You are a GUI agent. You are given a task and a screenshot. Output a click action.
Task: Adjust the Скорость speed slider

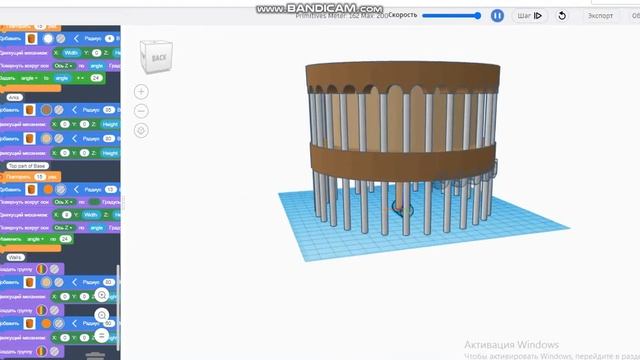point(451,16)
